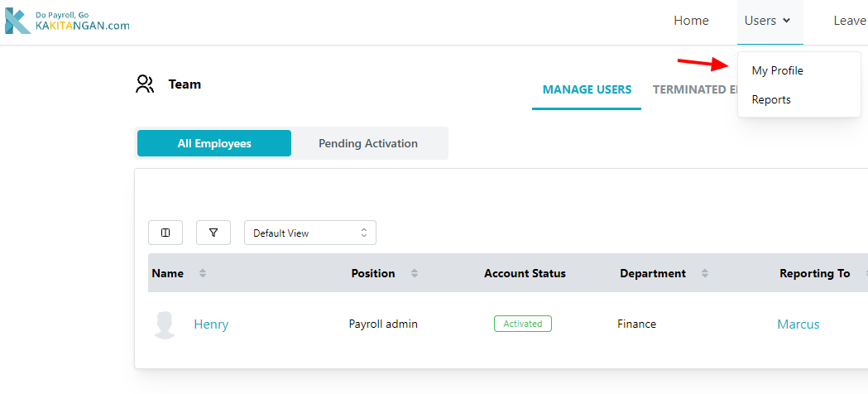Switch to Pending Activation view
The height and width of the screenshot is (394, 868).
coord(368,143)
